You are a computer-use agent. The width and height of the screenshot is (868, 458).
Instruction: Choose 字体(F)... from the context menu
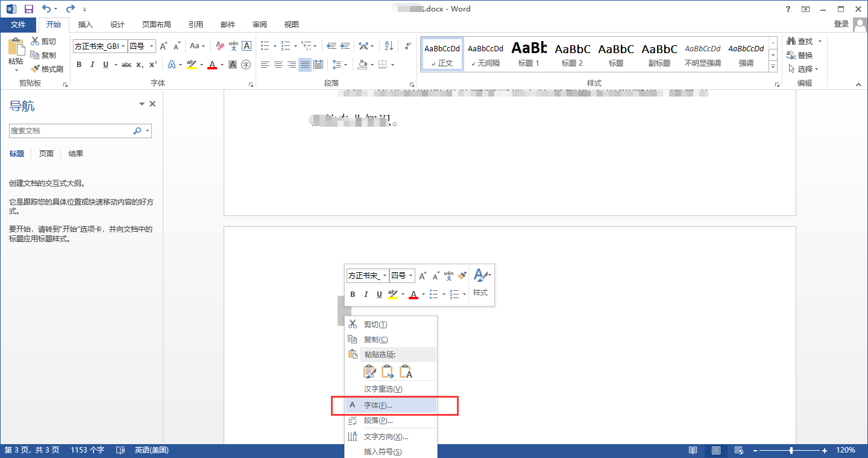tap(391, 406)
